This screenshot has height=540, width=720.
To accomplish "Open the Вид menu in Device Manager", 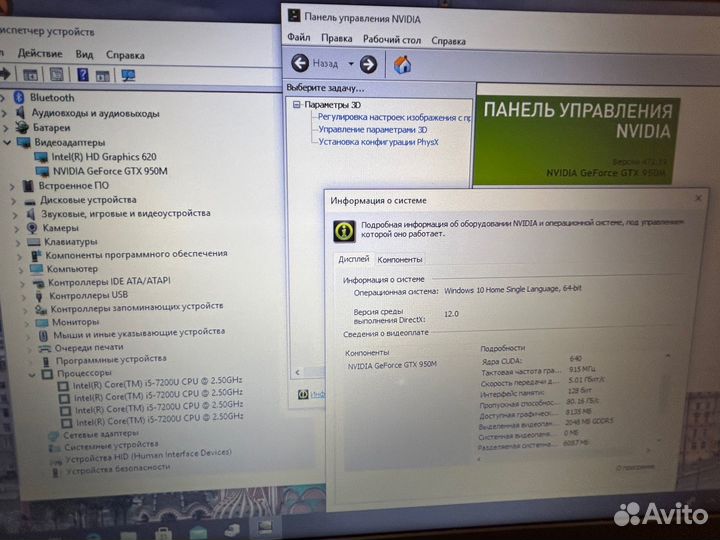I will point(84,54).
